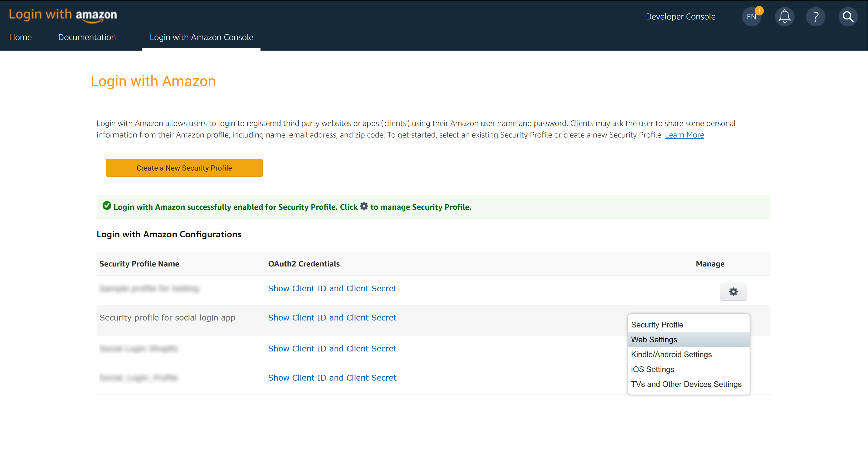Open the Documentation tab
This screenshot has height=468, width=868.
click(x=87, y=37)
